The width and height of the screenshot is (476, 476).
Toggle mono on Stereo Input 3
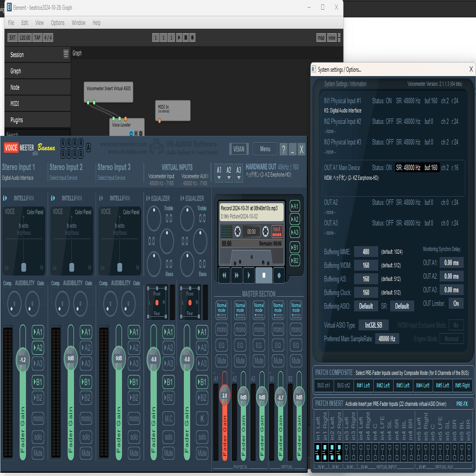134,419
